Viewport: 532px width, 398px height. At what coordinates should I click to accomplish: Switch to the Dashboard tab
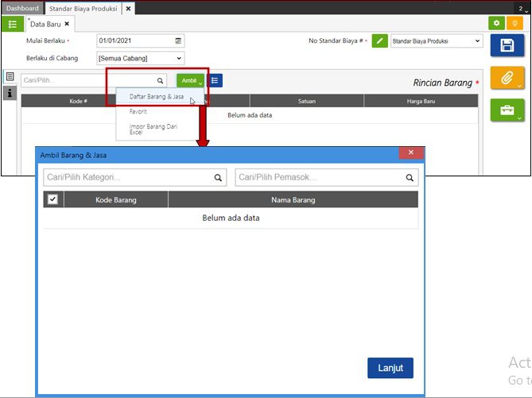click(x=22, y=8)
